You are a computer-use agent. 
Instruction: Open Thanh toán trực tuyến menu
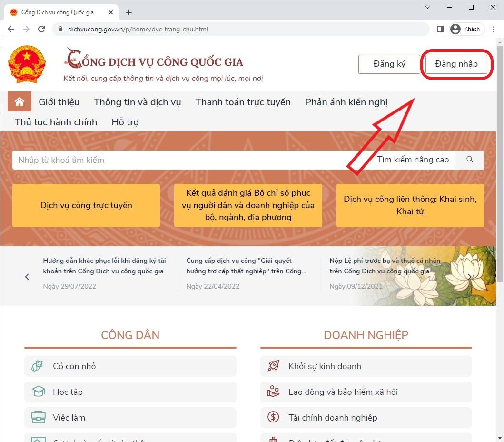click(x=243, y=102)
